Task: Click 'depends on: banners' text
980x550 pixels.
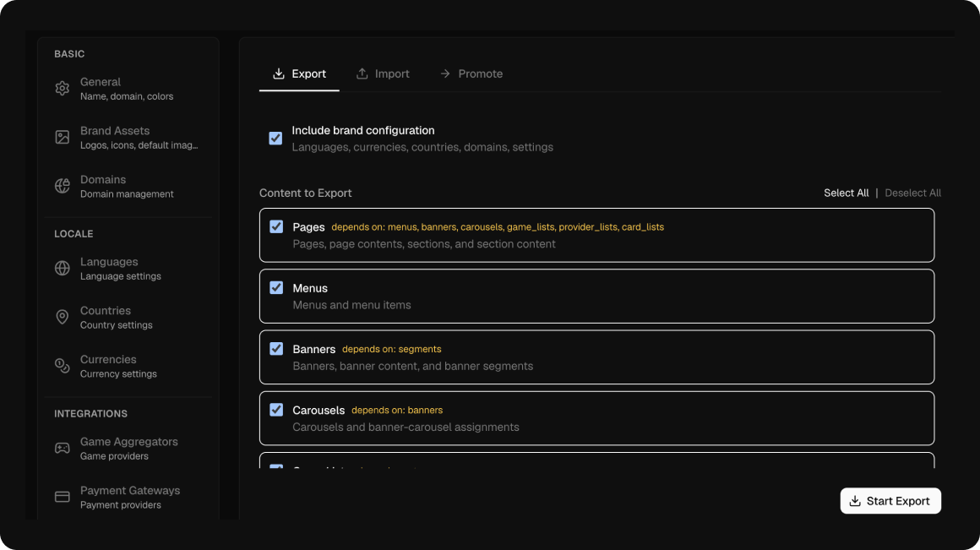Action: (397, 410)
